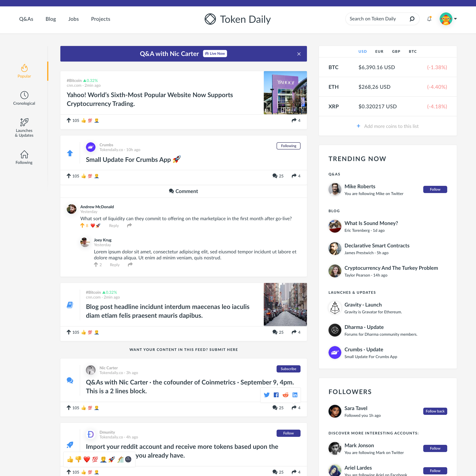Share Andrew McDonald's comment
Viewport: 476px width, 476px height.
pyautogui.click(x=129, y=225)
